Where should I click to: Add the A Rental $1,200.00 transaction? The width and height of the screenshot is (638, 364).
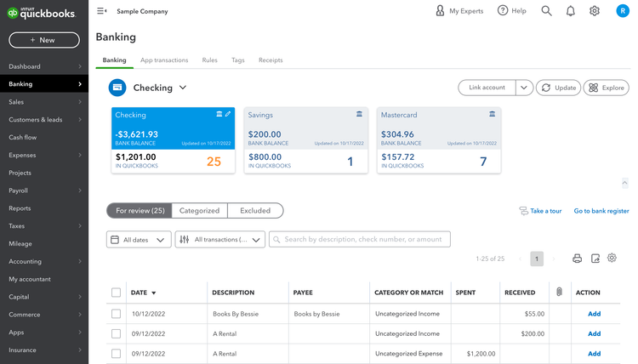(594, 354)
